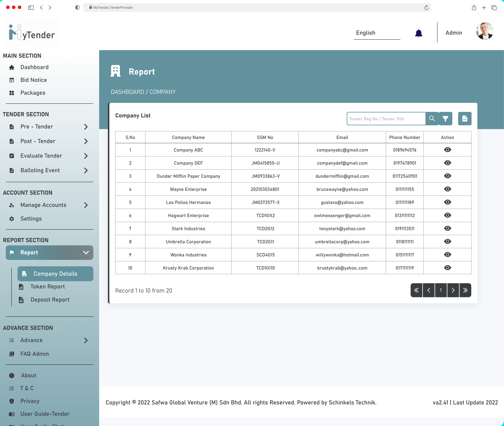Export the company list as PDF
This screenshot has width=504, height=426.
tap(465, 119)
